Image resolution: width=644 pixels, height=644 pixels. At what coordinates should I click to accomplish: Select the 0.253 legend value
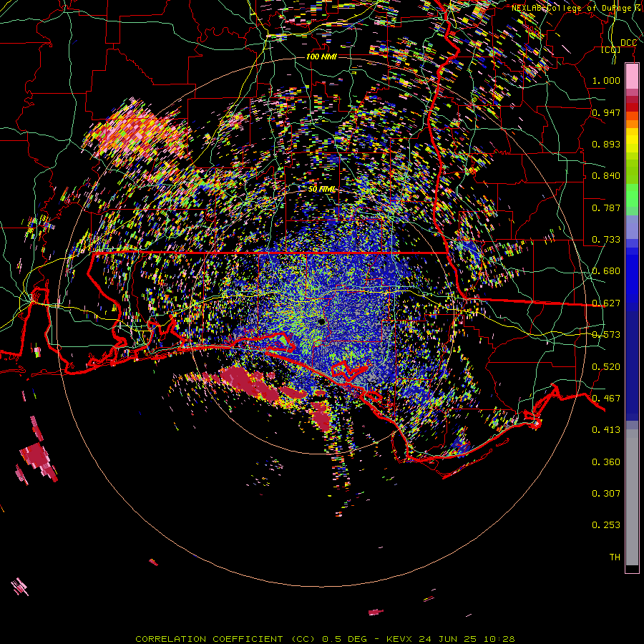pos(606,525)
